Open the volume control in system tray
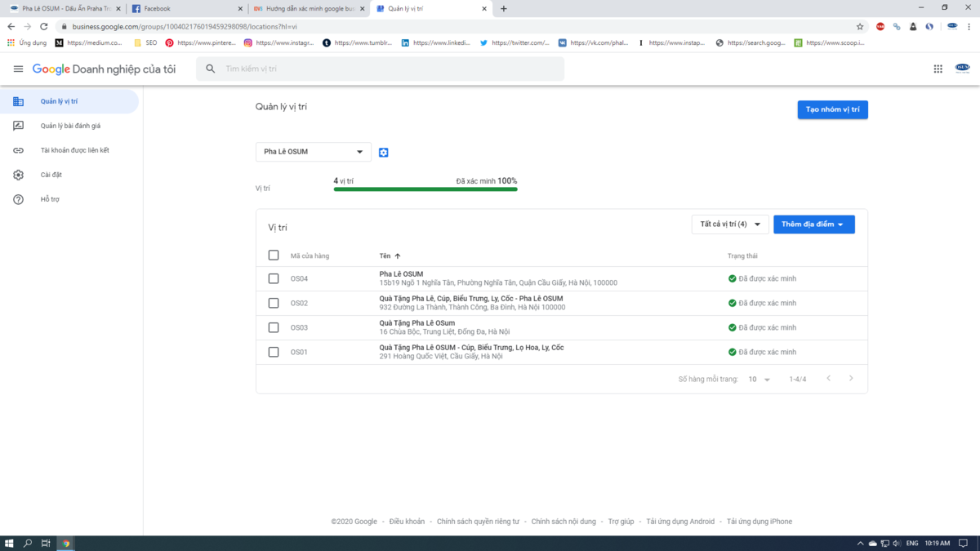The width and height of the screenshot is (980, 551). 898,544
